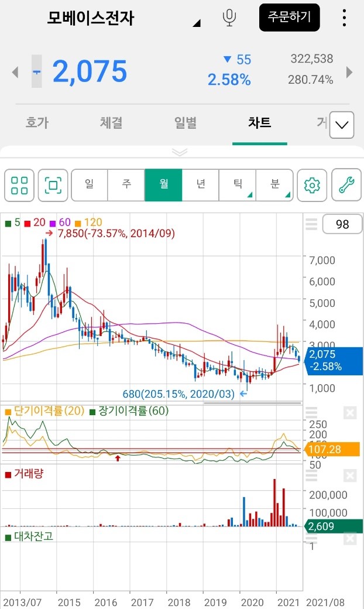
Task: Open minute interval options 분
Action: 274,185
